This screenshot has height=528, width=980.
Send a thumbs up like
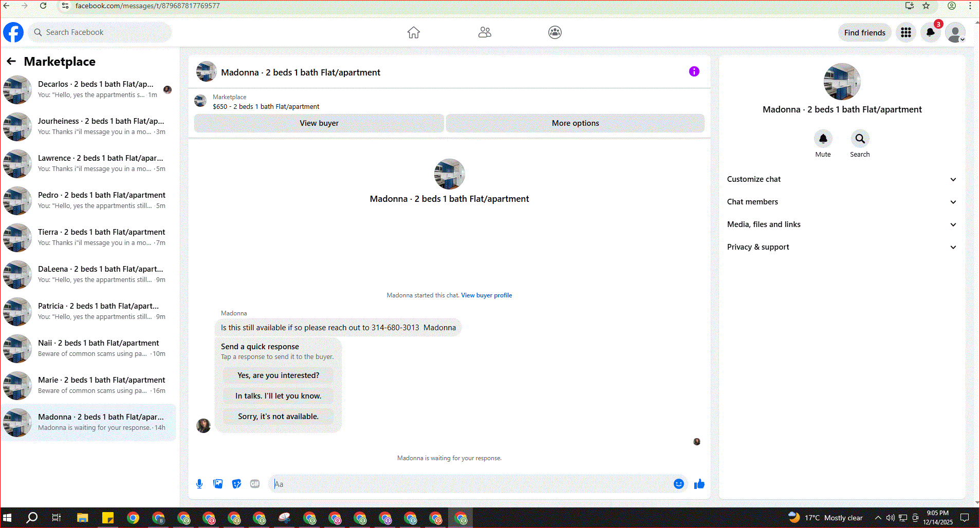coord(699,484)
